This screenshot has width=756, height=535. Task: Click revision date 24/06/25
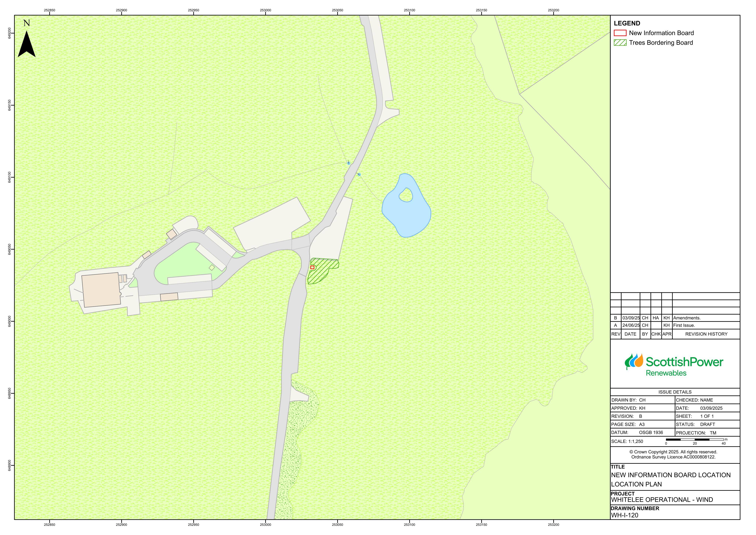click(631, 325)
